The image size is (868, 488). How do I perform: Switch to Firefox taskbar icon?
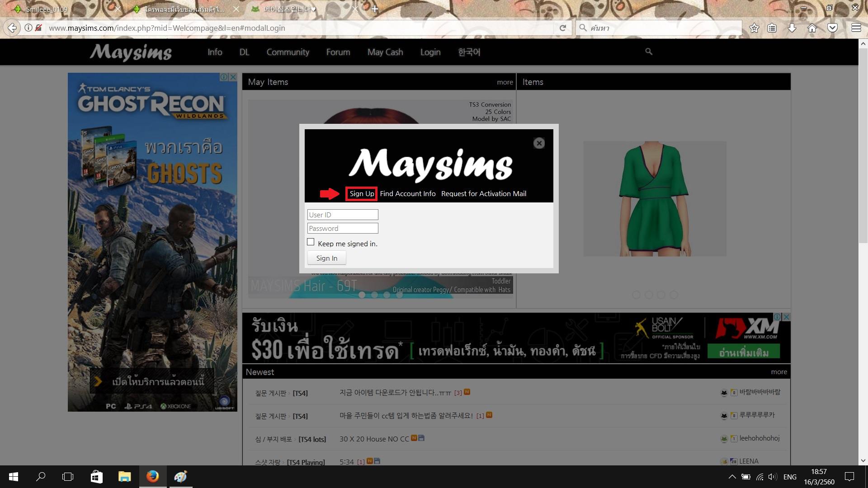coord(152,477)
